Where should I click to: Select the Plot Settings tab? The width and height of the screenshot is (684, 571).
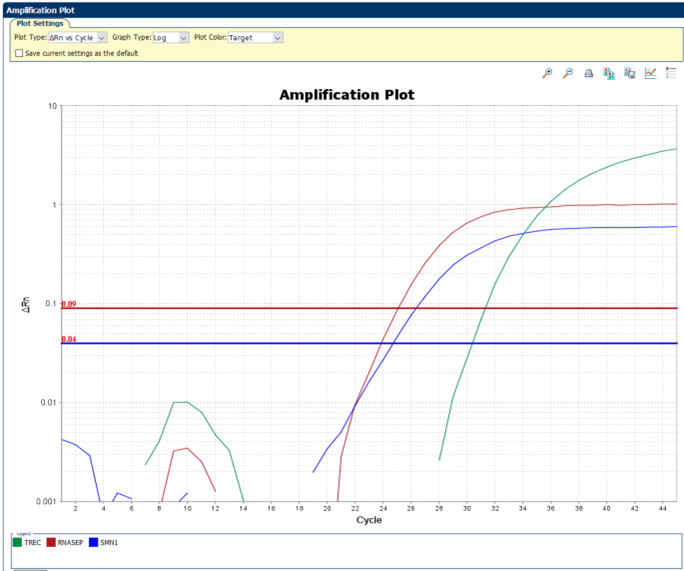(x=39, y=23)
